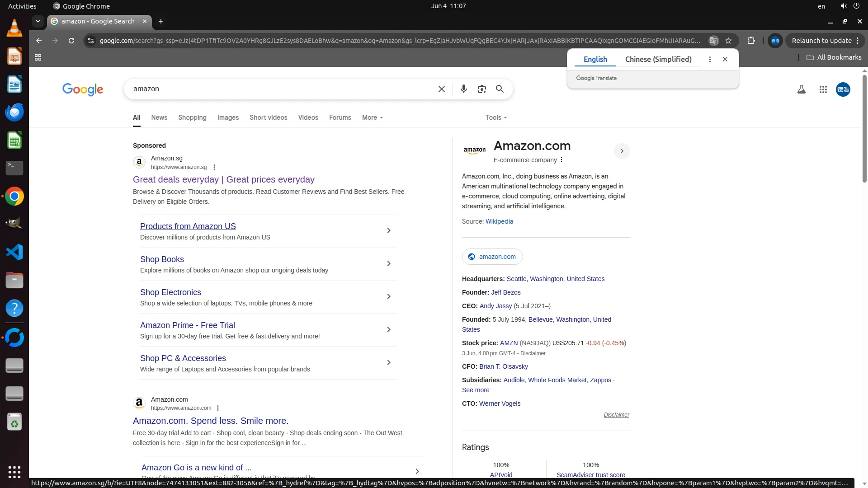Select English in the translate popup
This screenshot has height=488, width=868.
pos(595,59)
